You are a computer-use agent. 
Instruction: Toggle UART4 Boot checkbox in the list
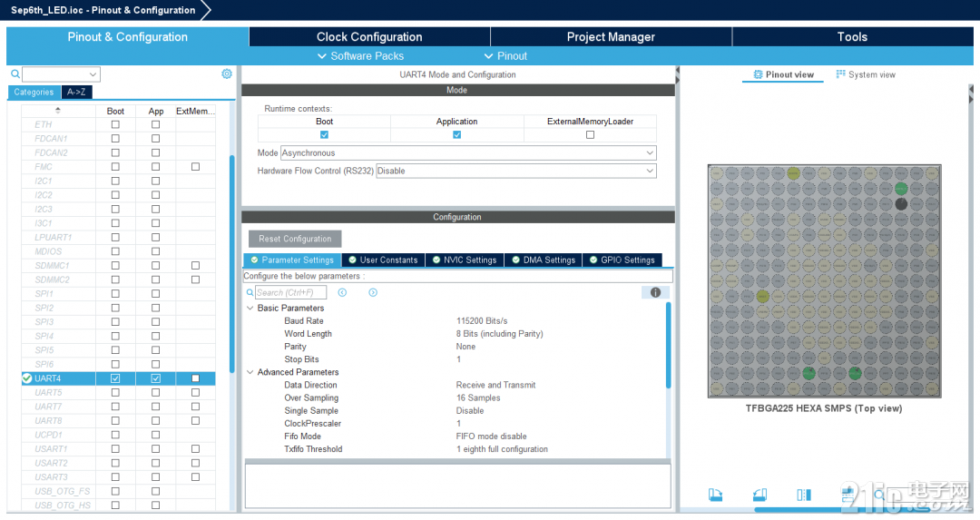[115, 378]
